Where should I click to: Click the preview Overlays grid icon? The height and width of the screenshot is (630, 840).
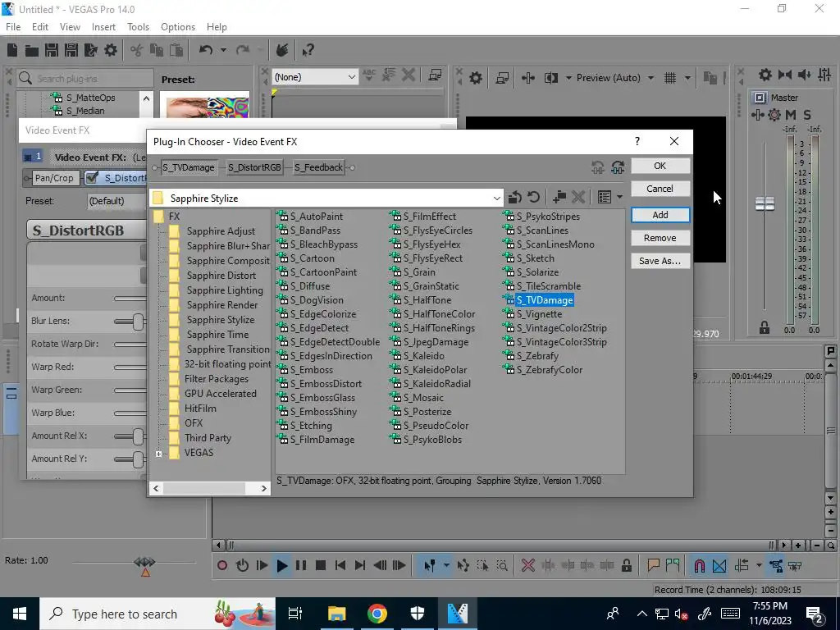(x=669, y=78)
